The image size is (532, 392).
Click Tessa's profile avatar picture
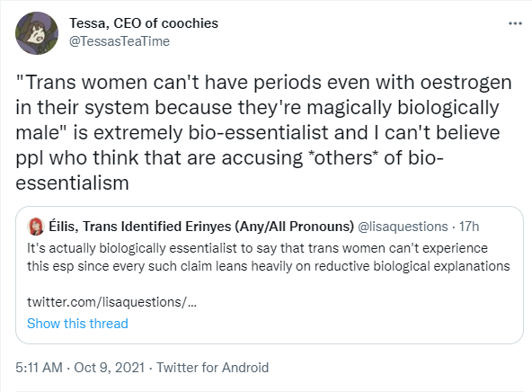coord(37,33)
